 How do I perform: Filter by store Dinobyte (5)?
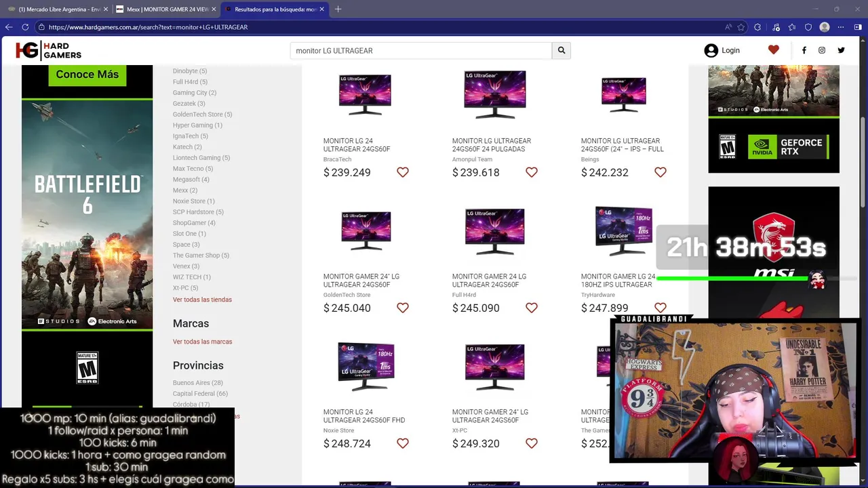tap(190, 71)
